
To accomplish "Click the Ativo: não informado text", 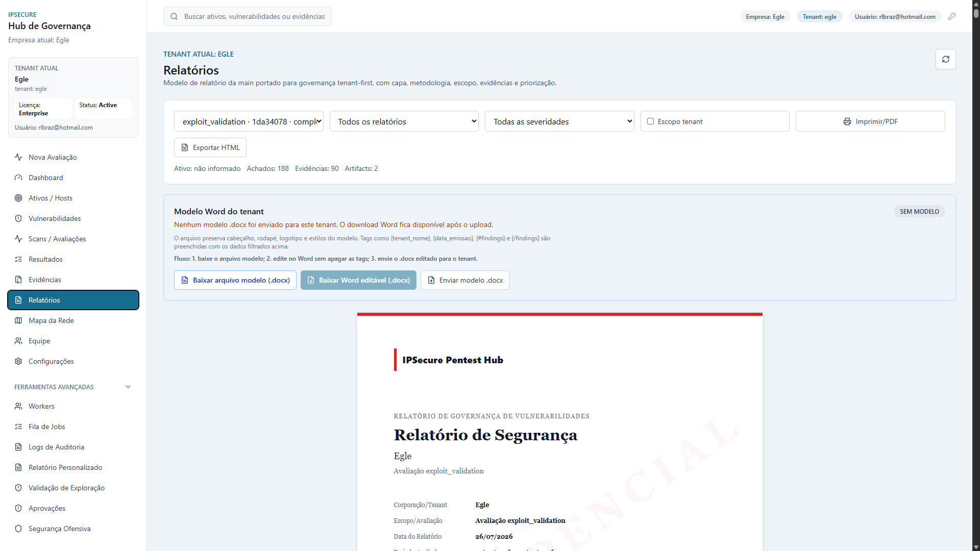I will coord(207,168).
